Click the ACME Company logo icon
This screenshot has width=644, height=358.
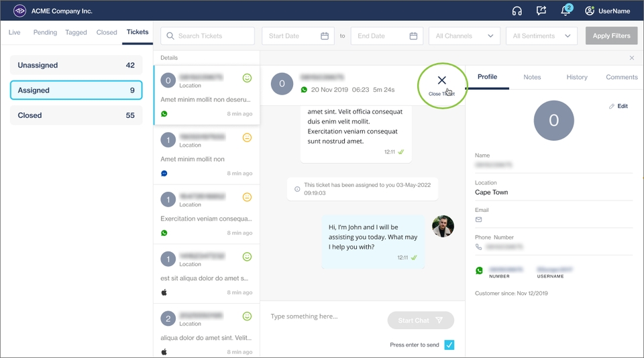pyautogui.click(x=19, y=11)
